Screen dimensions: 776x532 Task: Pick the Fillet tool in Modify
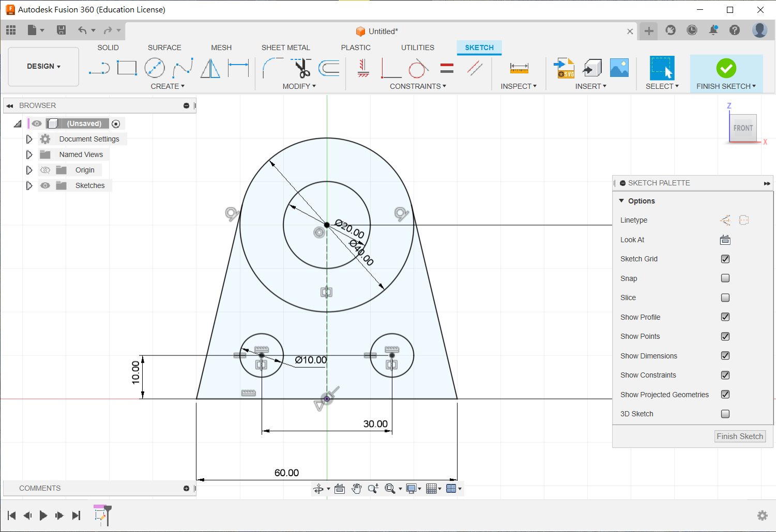272,68
